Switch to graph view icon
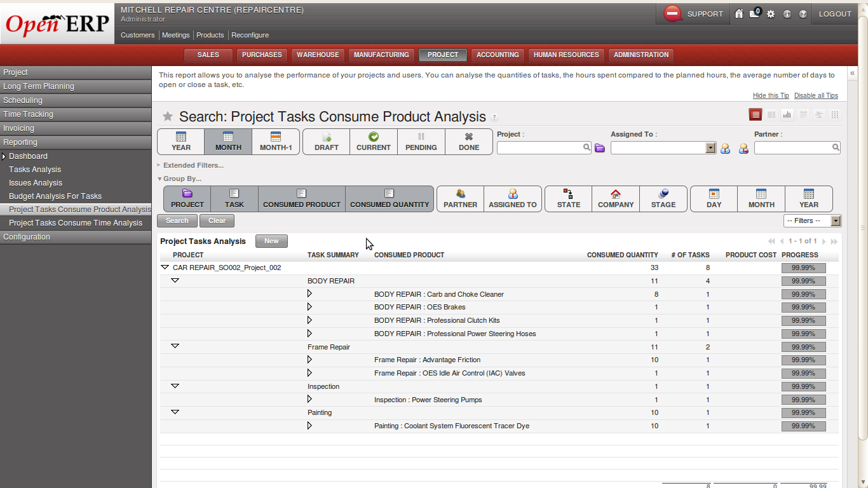This screenshot has width=868, height=488. point(787,114)
